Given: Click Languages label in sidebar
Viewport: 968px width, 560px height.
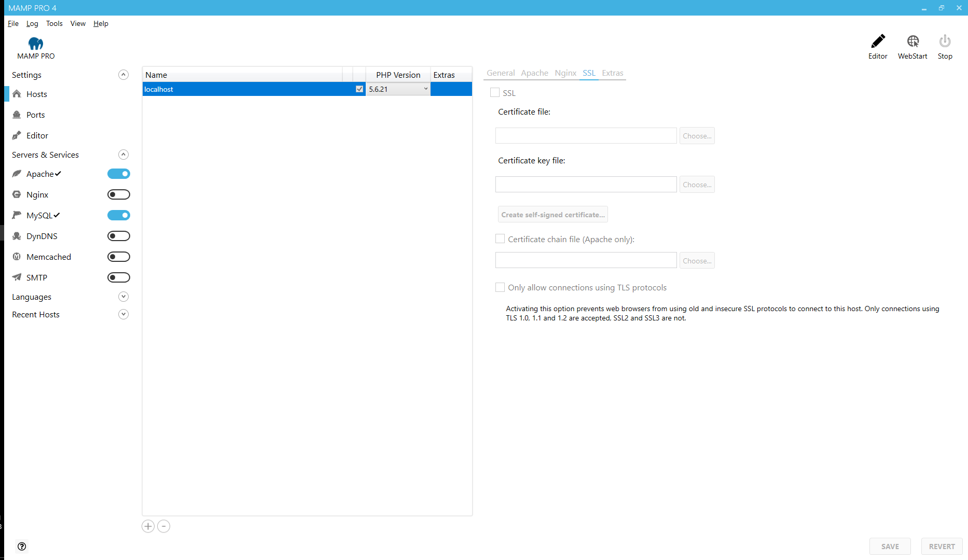Looking at the screenshot, I should point(32,297).
